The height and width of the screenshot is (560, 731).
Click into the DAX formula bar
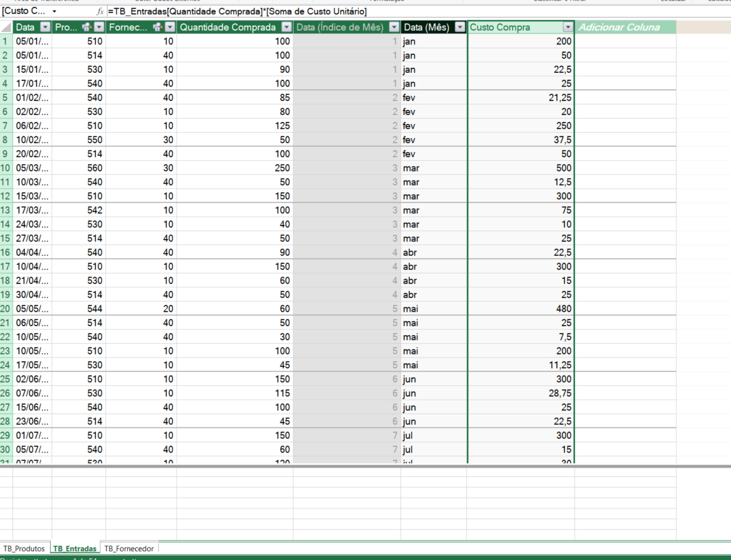[x=417, y=11]
